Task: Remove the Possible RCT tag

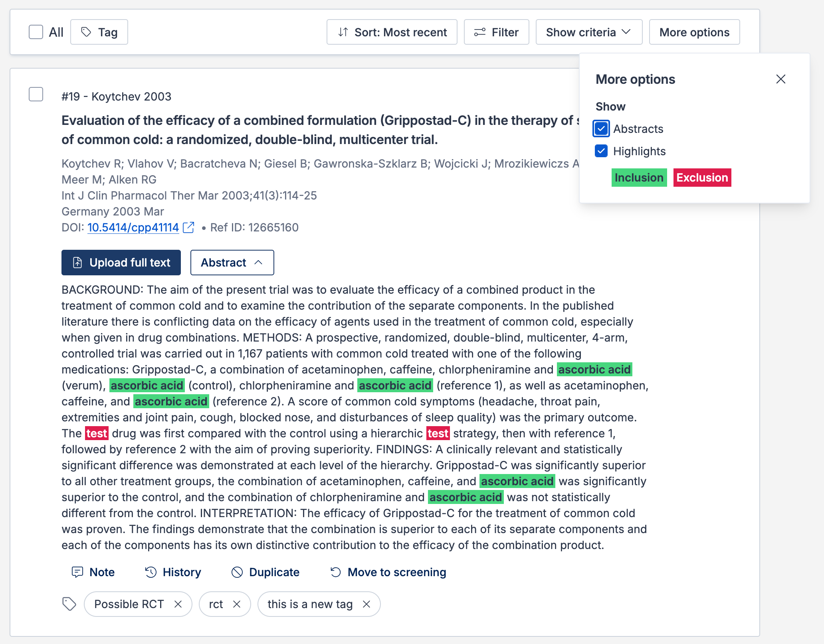Action: 178,604
